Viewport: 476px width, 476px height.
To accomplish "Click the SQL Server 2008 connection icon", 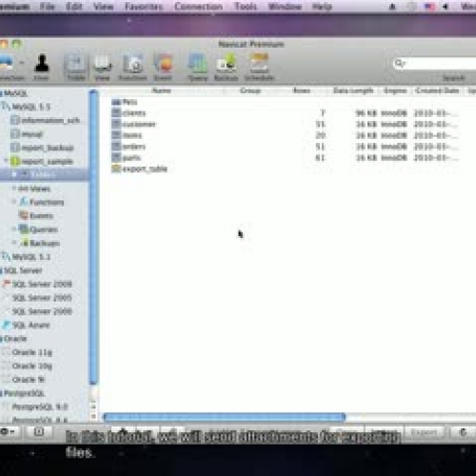I will (7, 284).
